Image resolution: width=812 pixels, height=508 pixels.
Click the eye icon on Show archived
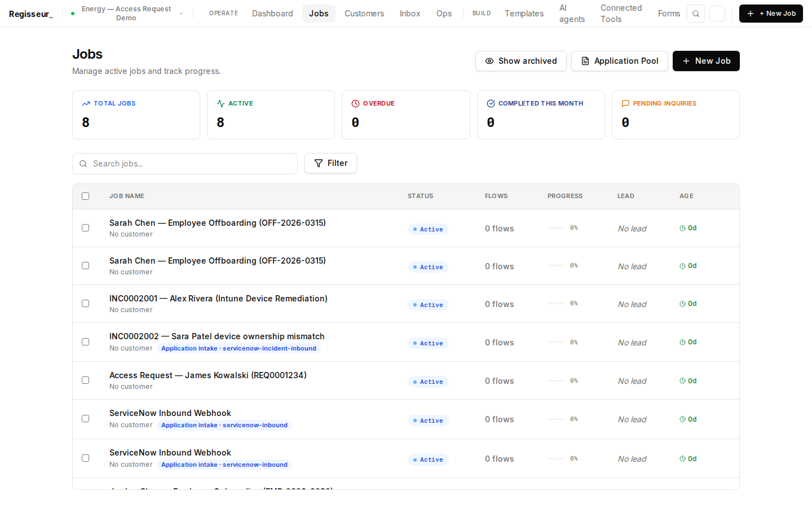pyautogui.click(x=489, y=61)
